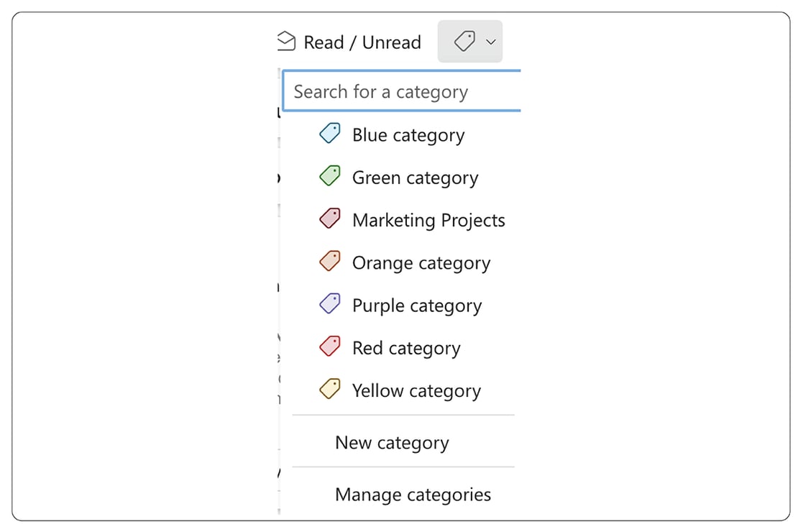Toggle the Marketing Projects category
This screenshot has width=798, height=532.
[x=428, y=220]
